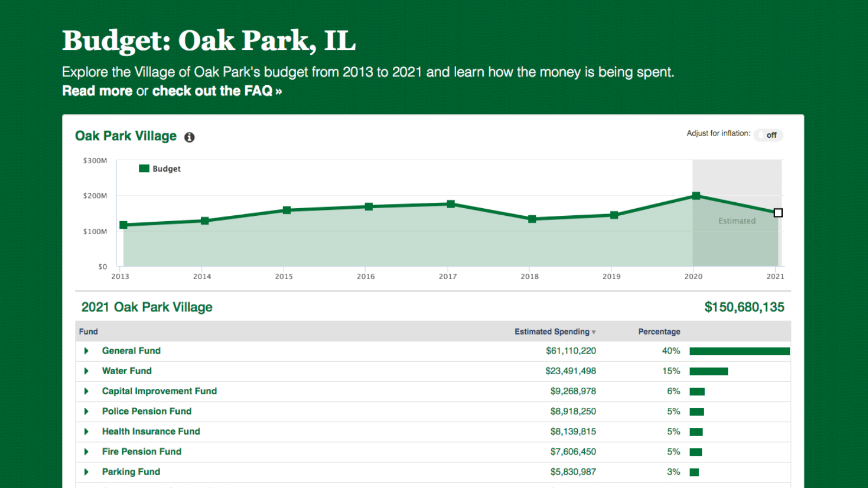
Task: Select the 2016 data point on chart
Action: [369, 207]
